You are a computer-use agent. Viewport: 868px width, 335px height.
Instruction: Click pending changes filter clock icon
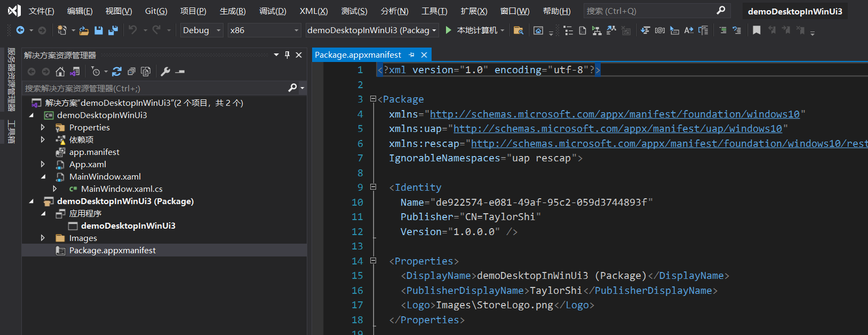(95, 72)
